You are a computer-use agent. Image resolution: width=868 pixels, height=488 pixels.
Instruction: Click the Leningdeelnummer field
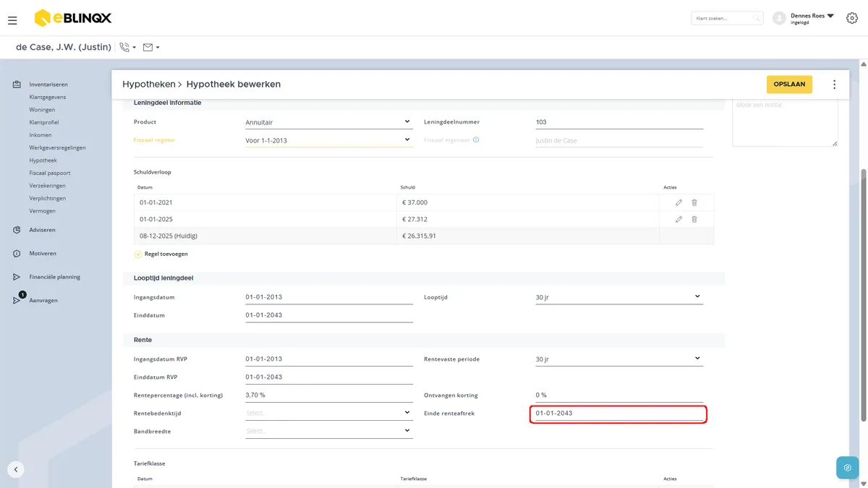point(619,122)
